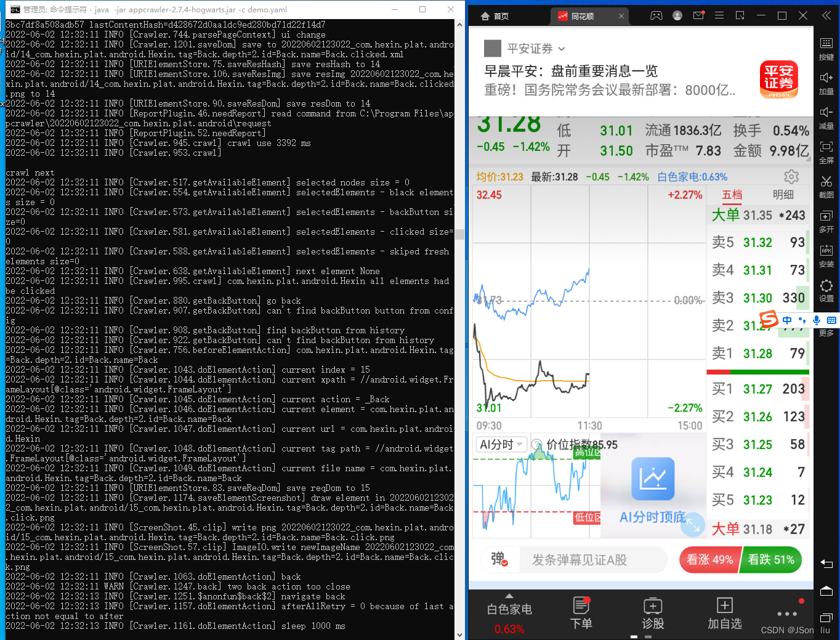Click the 平安证券 app logo in notification
This screenshot has height=640, width=840.
coord(778,79)
